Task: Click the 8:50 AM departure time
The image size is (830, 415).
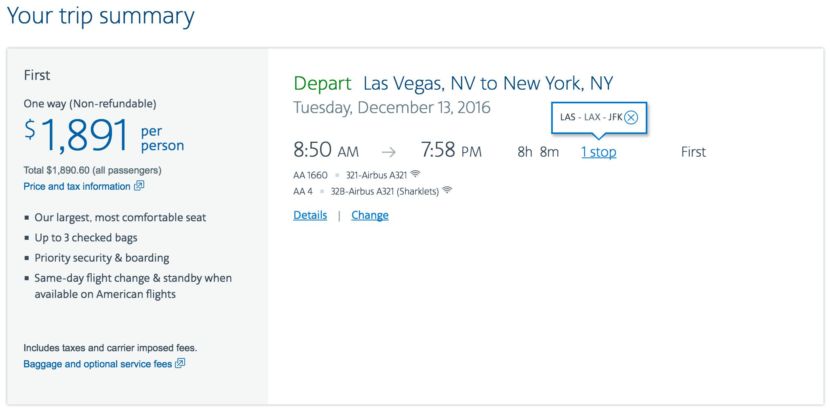Action: (325, 152)
